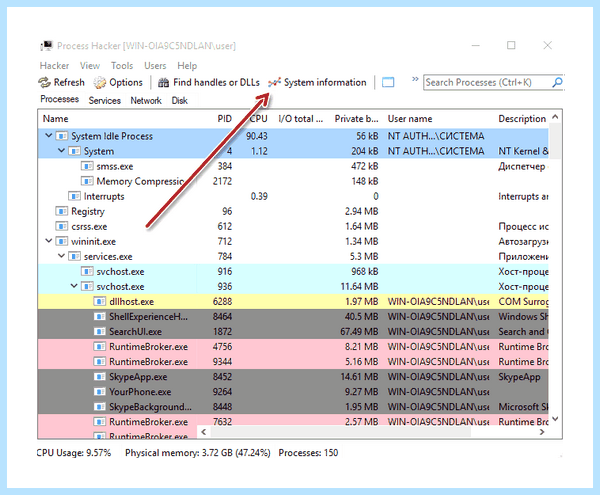Collapse the wininit.exe tree node
The width and height of the screenshot is (600, 495).
pyautogui.click(x=49, y=241)
